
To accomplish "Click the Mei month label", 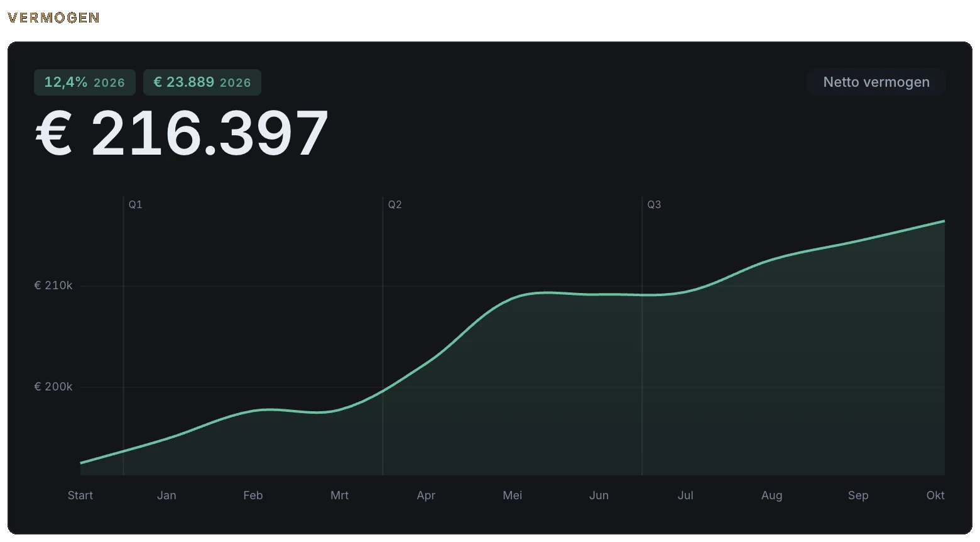I will (x=513, y=495).
